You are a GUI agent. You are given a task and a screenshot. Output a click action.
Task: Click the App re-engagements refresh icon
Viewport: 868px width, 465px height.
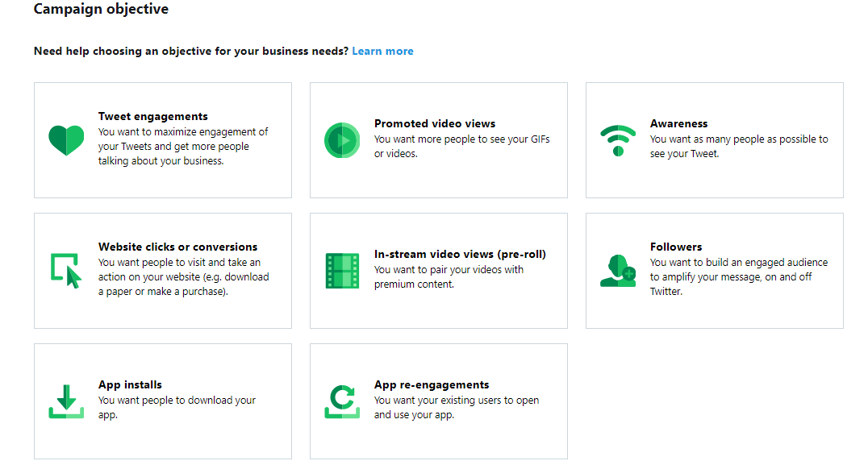point(342,401)
